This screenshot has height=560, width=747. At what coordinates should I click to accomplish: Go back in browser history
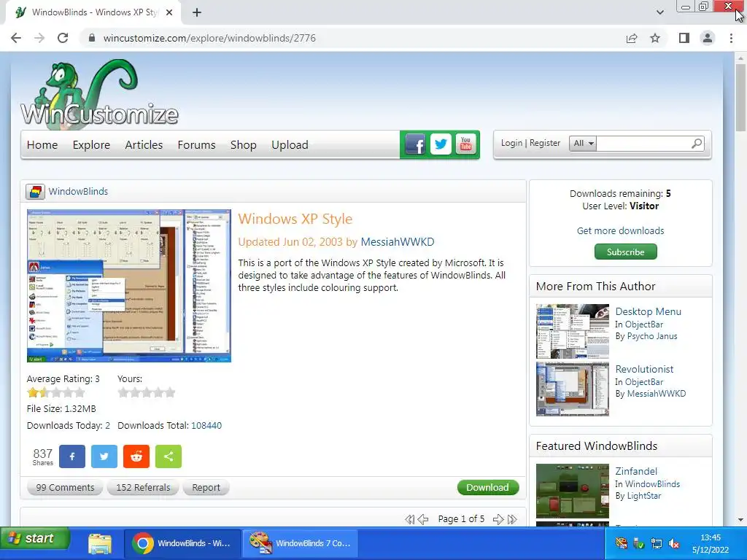click(x=16, y=38)
